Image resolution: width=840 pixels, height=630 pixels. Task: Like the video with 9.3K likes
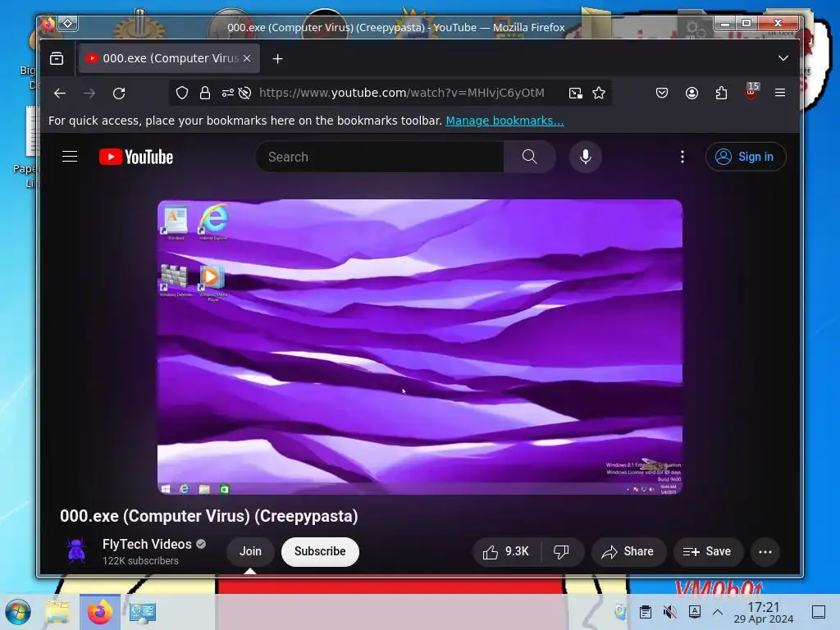click(506, 552)
